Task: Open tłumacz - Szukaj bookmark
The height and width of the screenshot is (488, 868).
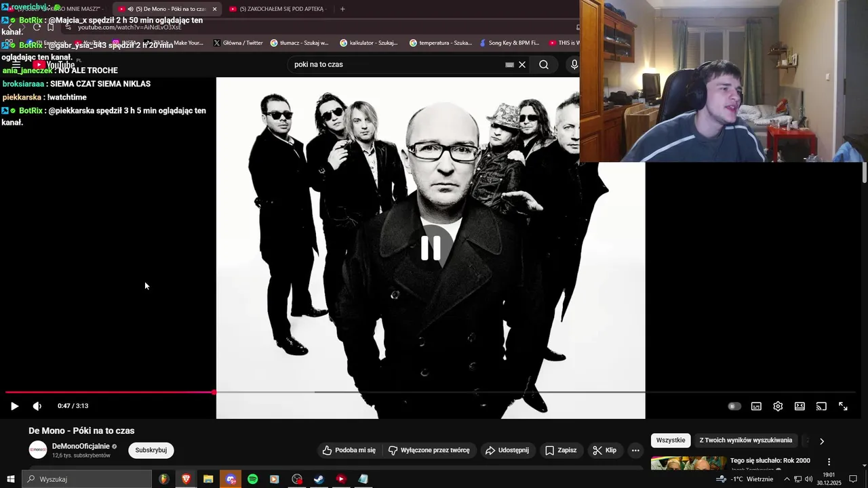Action: pyautogui.click(x=299, y=43)
